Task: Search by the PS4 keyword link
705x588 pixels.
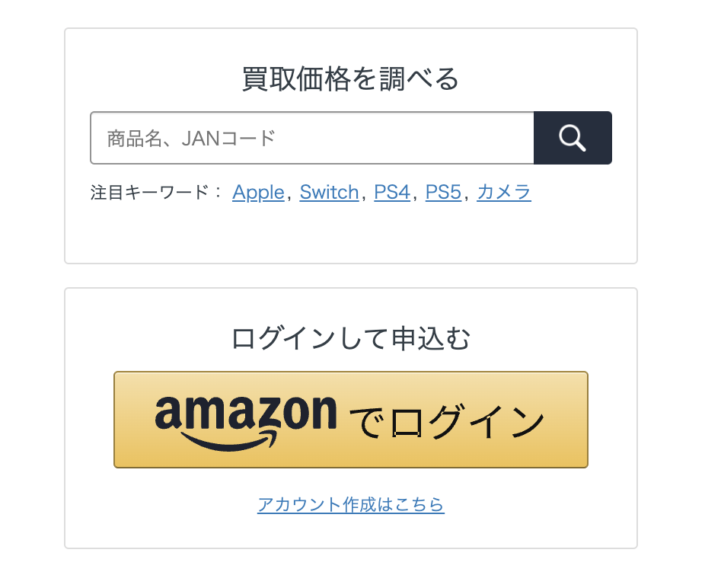Action: [392, 193]
